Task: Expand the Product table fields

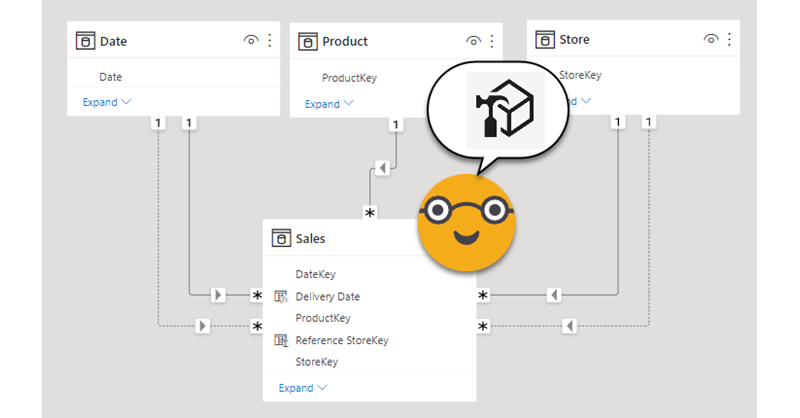Action: (x=329, y=104)
